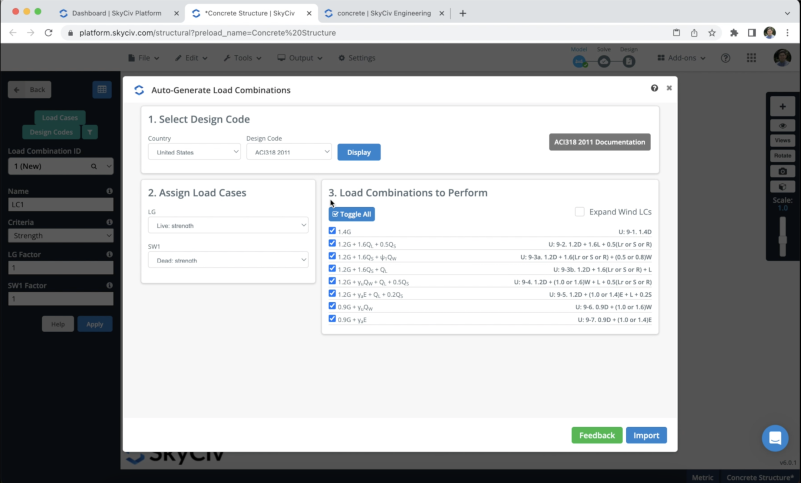Click the info icon beside Name
This screenshot has width=801, height=483.
click(109, 191)
